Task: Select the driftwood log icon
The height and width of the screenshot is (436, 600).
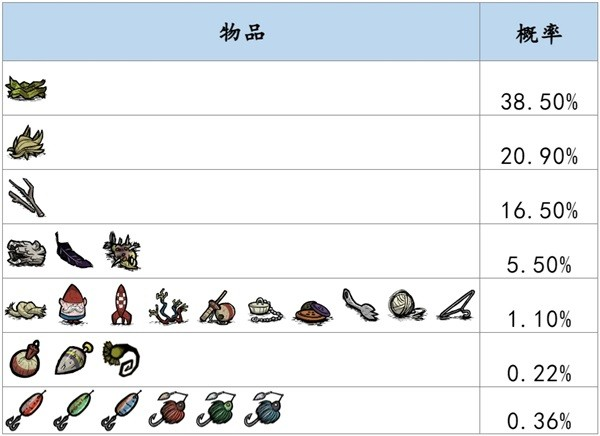Action: (26, 253)
